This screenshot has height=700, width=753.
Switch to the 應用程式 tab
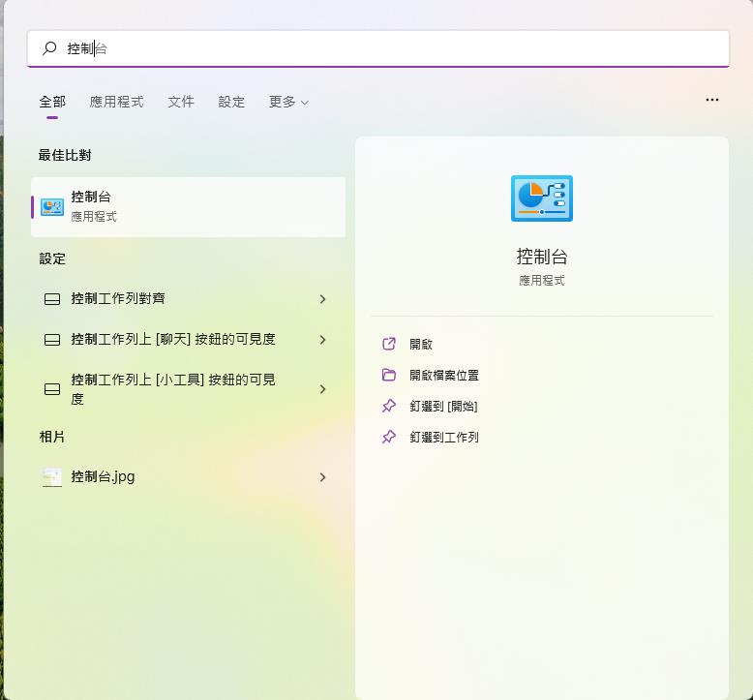tap(116, 102)
